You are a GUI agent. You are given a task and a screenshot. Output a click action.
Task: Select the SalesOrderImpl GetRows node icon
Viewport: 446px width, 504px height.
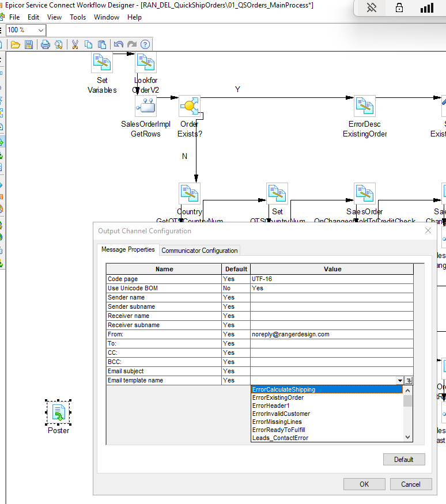[x=146, y=106]
